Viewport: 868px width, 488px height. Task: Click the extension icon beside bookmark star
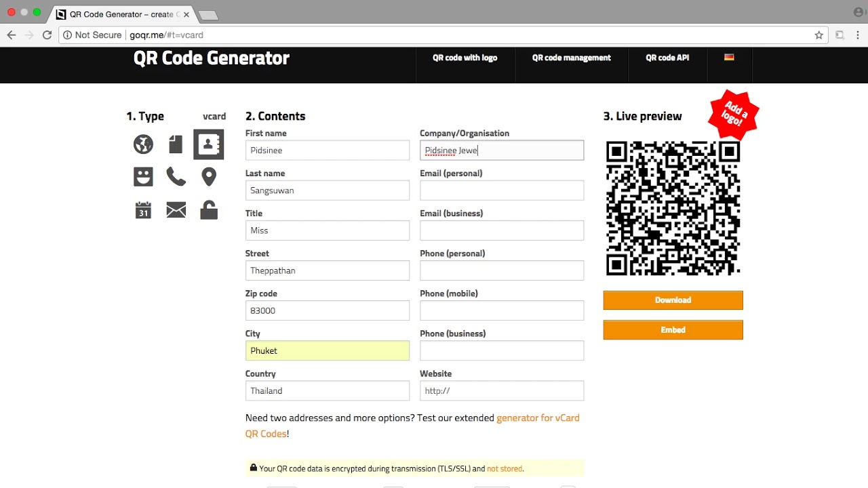(840, 35)
